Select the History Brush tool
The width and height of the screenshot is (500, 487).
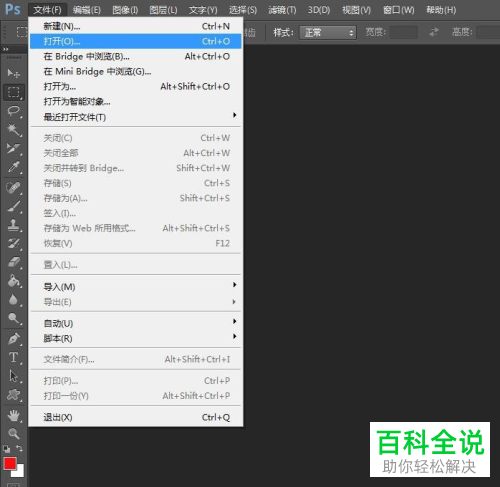pos(13,243)
